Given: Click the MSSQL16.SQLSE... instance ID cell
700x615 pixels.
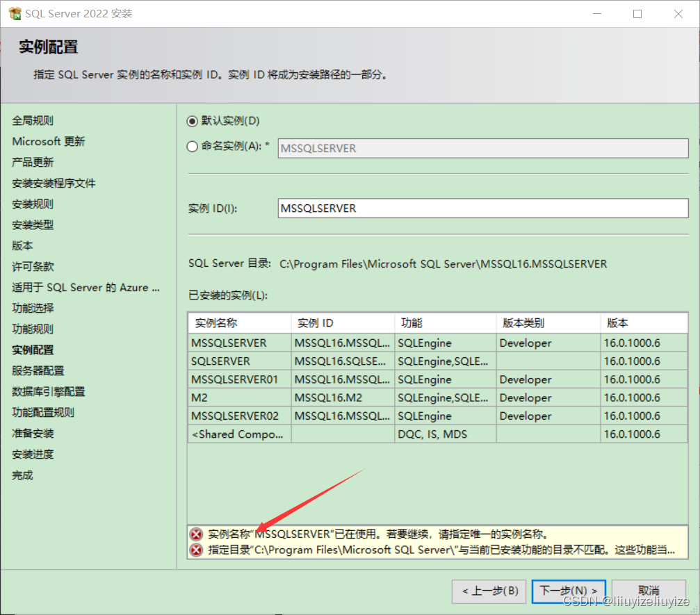Looking at the screenshot, I should click(343, 361).
